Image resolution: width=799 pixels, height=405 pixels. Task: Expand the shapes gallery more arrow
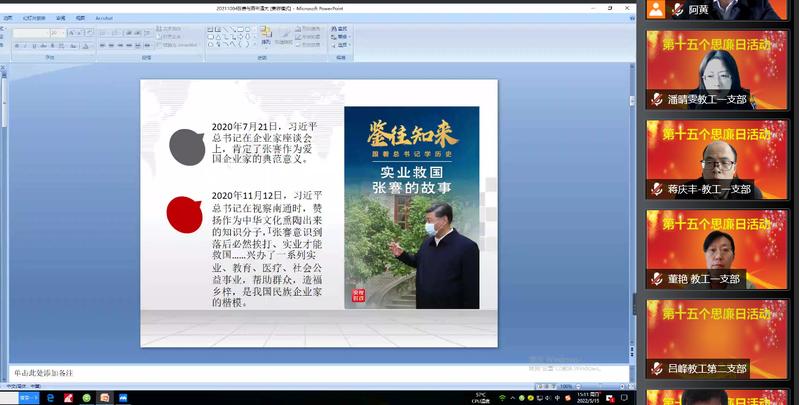tap(254, 45)
